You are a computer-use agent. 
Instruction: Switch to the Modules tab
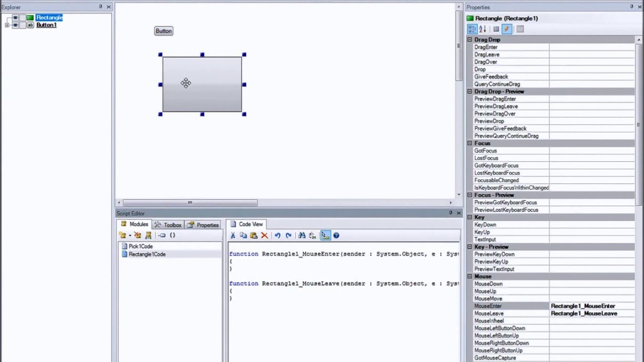(x=134, y=224)
